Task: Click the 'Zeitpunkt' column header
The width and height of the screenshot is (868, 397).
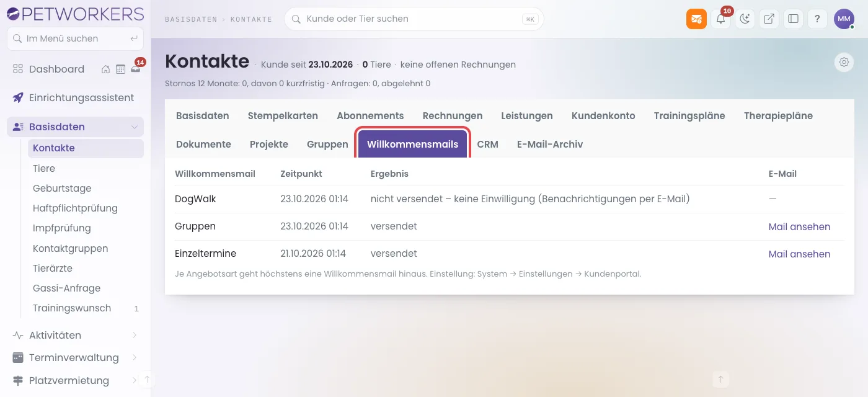Action: [x=301, y=174]
